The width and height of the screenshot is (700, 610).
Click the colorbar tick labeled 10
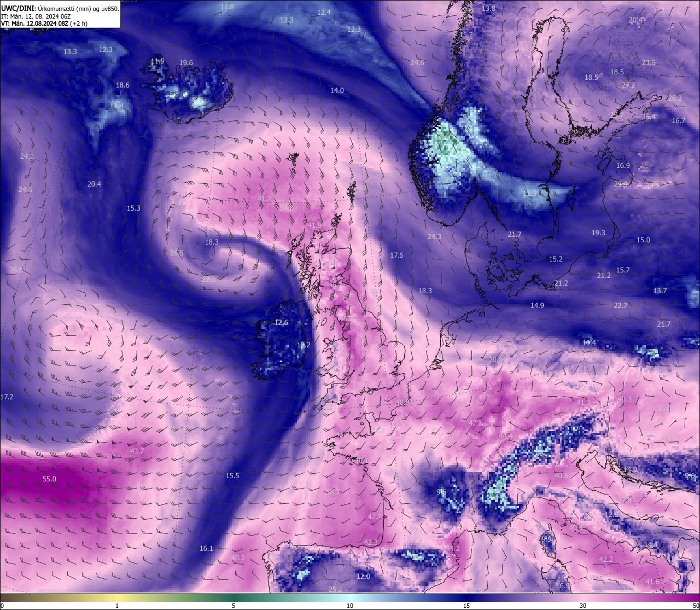[x=350, y=606]
